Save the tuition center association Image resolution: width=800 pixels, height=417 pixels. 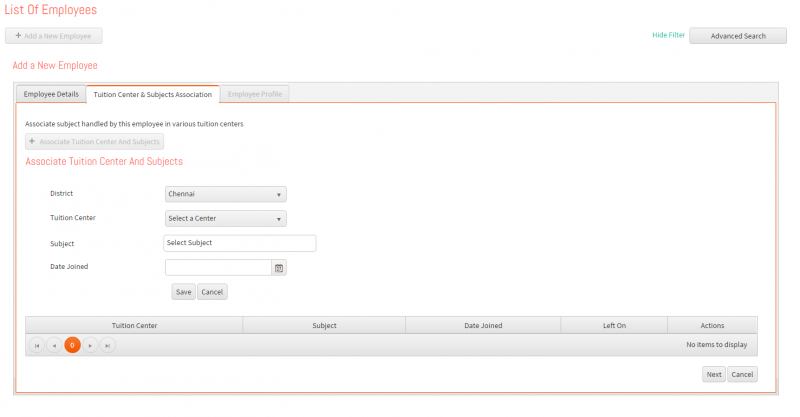coord(184,292)
